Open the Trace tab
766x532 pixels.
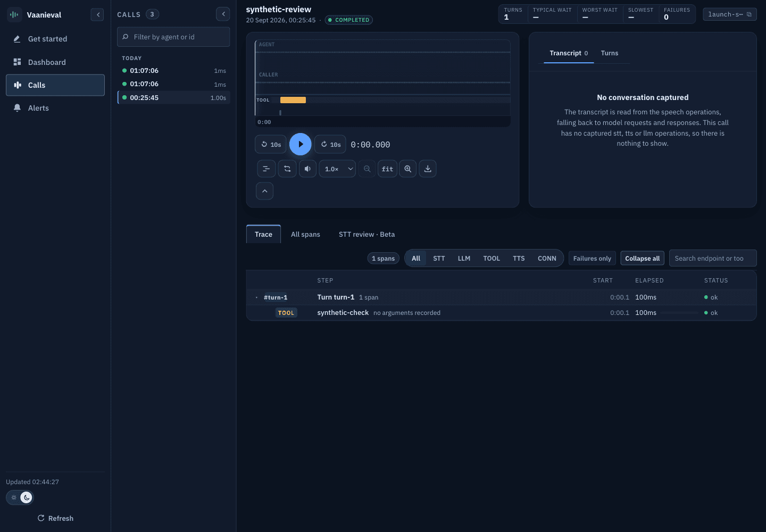[x=263, y=234]
